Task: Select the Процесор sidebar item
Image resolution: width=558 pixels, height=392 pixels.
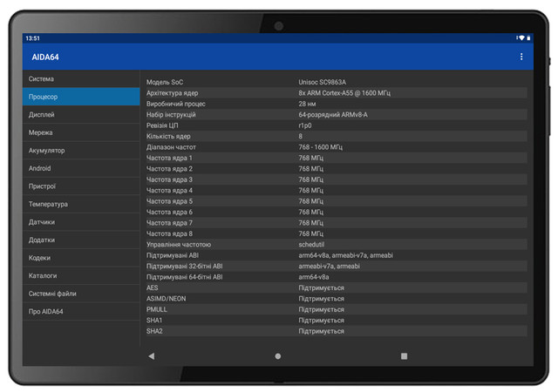Action: tap(81, 97)
